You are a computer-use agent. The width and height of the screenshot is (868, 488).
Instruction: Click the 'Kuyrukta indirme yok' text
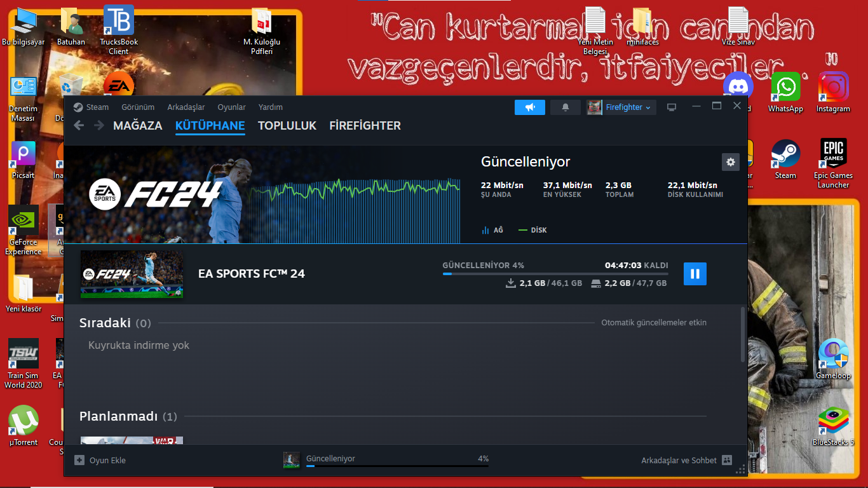pos(139,346)
